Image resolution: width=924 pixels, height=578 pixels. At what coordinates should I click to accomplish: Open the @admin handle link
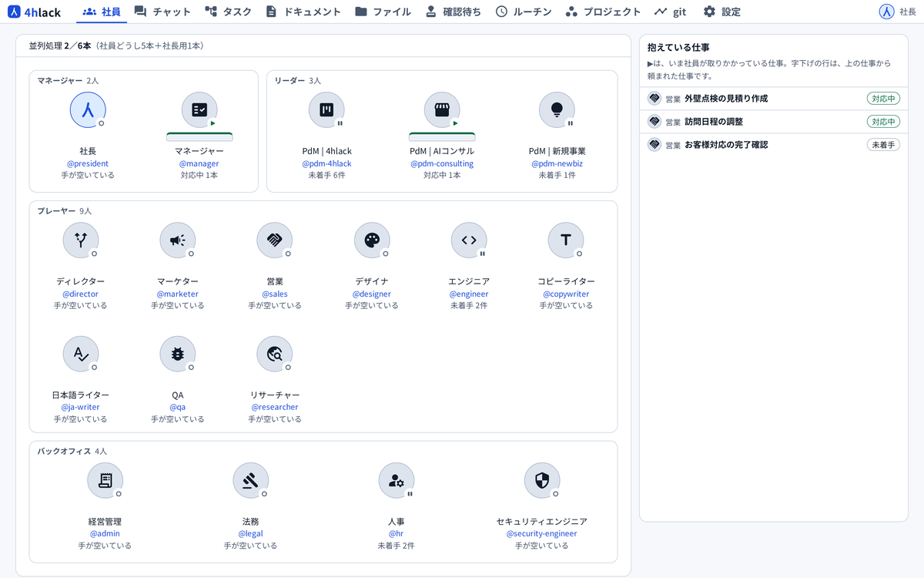[105, 533]
